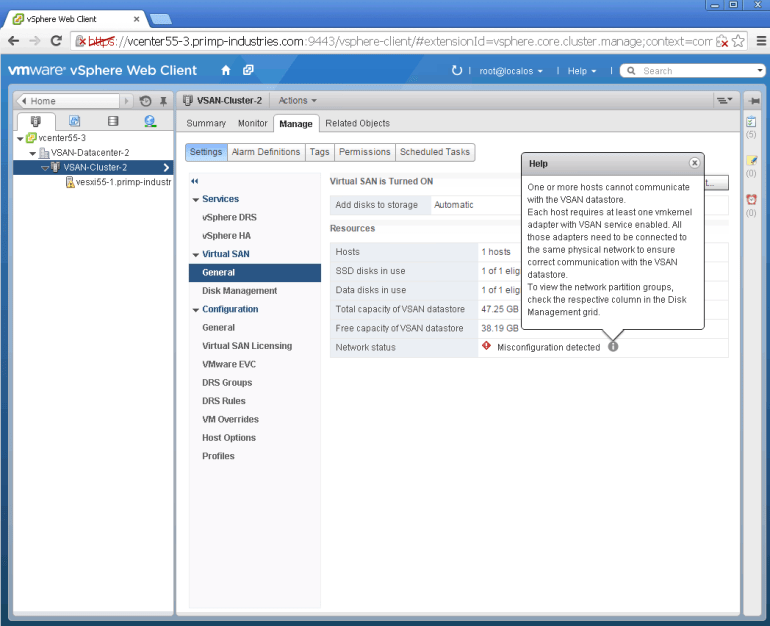Viewport: 770px width, 626px height.
Task: Open VM Overrides settings
Action: tap(230, 419)
